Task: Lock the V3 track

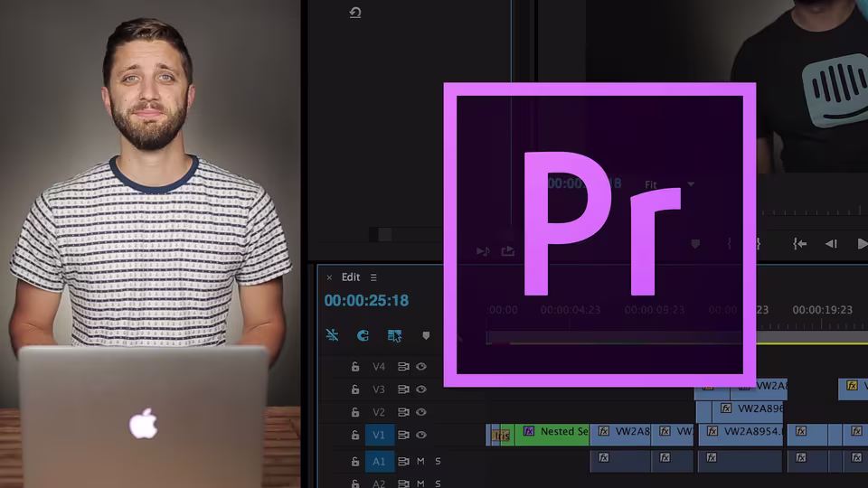Action: (x=355, y=389)
